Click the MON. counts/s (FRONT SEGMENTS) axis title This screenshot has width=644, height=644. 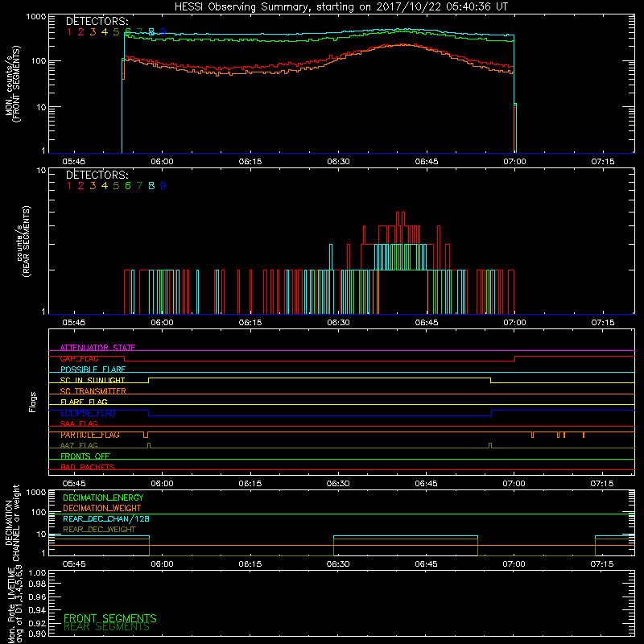pyautogui.click(x=13, y=84)
